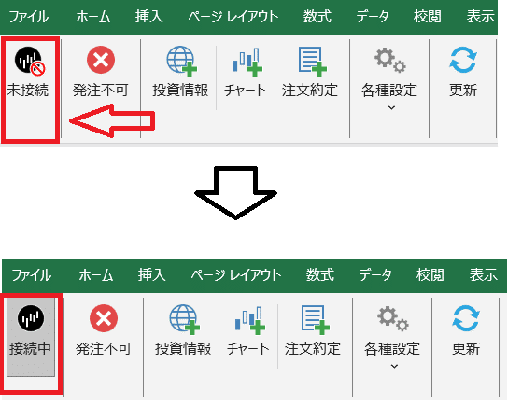The width and height of the screenshot is (508, 420).
Task: Open 表示 tab in upper ribbon
Action: point(481,16)
